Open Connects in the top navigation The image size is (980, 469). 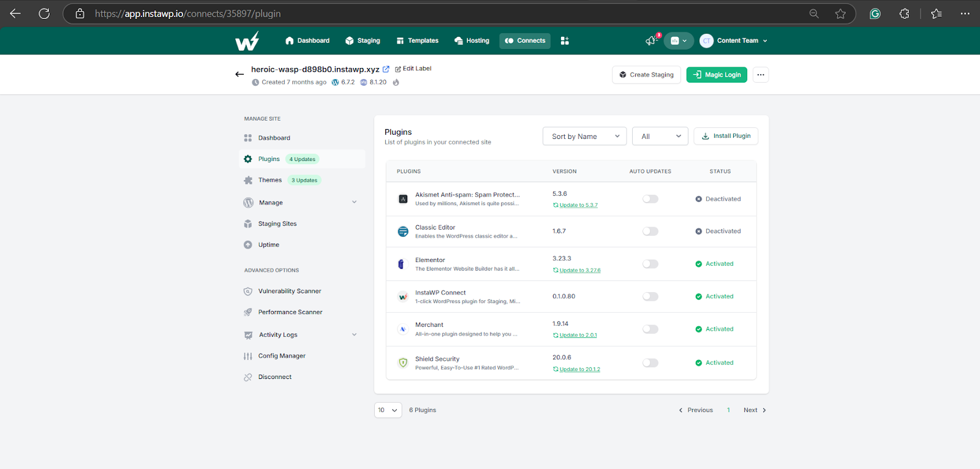coord(525,40)
